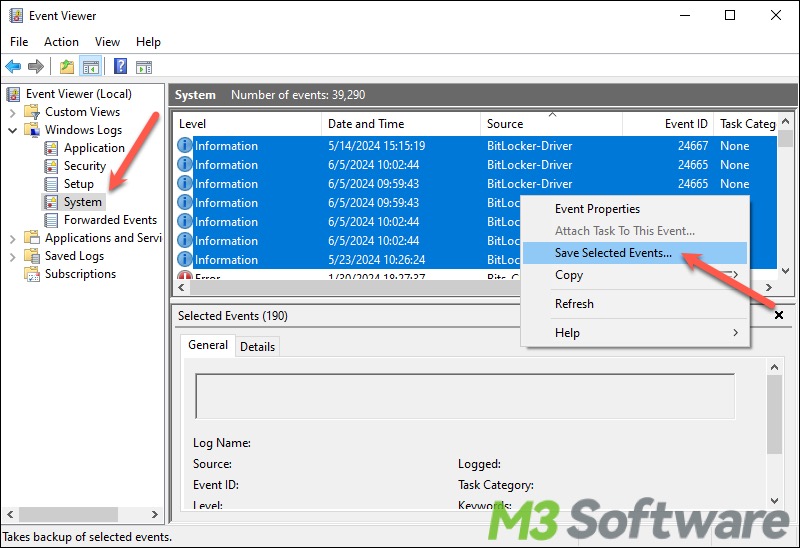
Task: Select the Application log in tree
Action: tap(94, 148)
